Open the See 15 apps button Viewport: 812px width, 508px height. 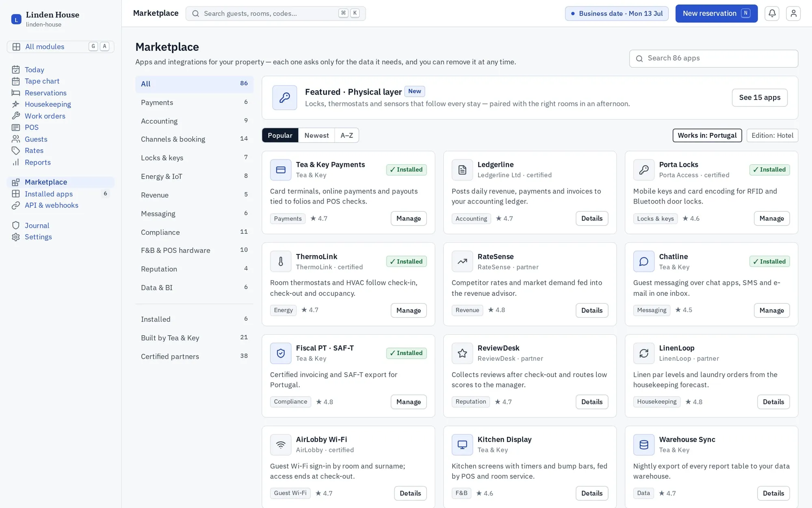(x=760, y=98)
